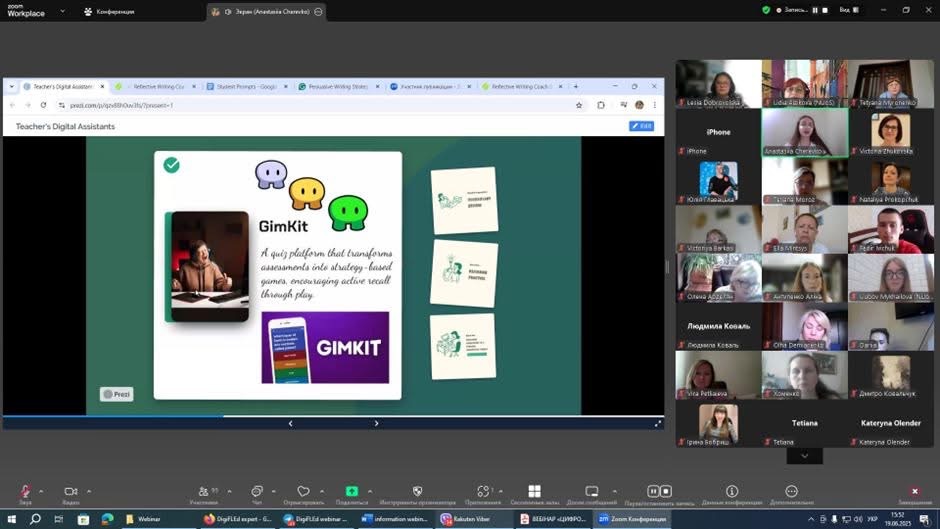Expand the arrow next to Whiteboards
The height and width of the screenshot is (529, 940).
tap(614, 491)
